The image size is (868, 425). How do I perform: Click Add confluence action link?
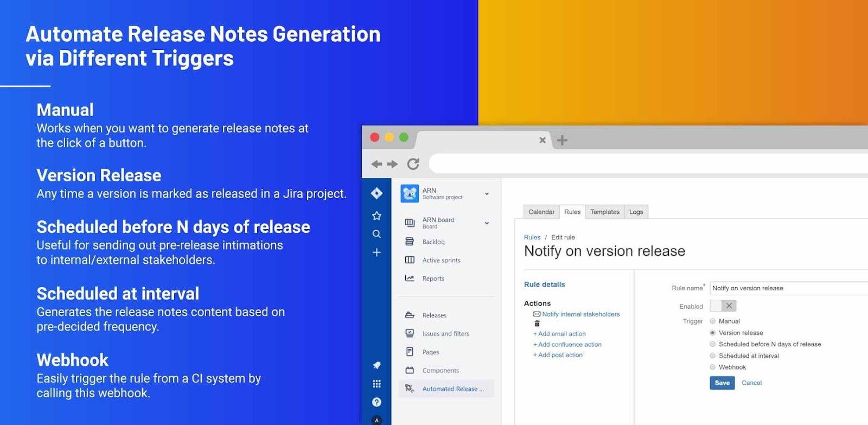coord(567,345)
